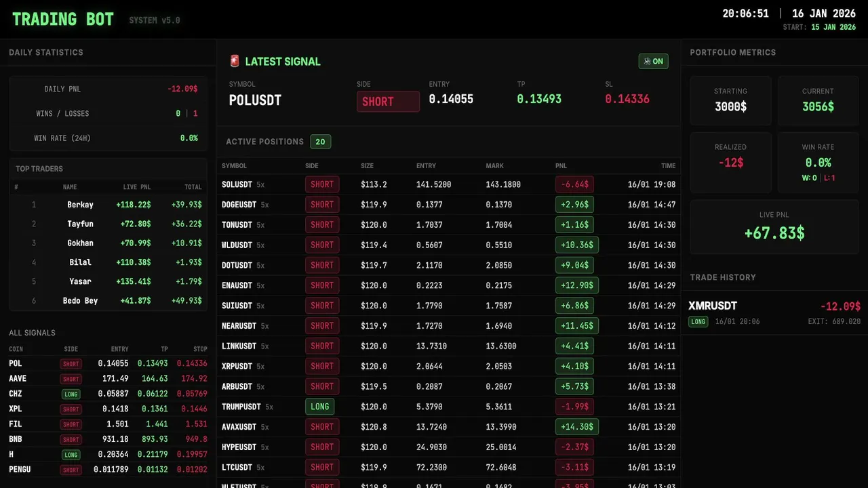Select HYPEUSDT in active positions
The height and width of the screenshot is (488, 868).
[239, 447]
